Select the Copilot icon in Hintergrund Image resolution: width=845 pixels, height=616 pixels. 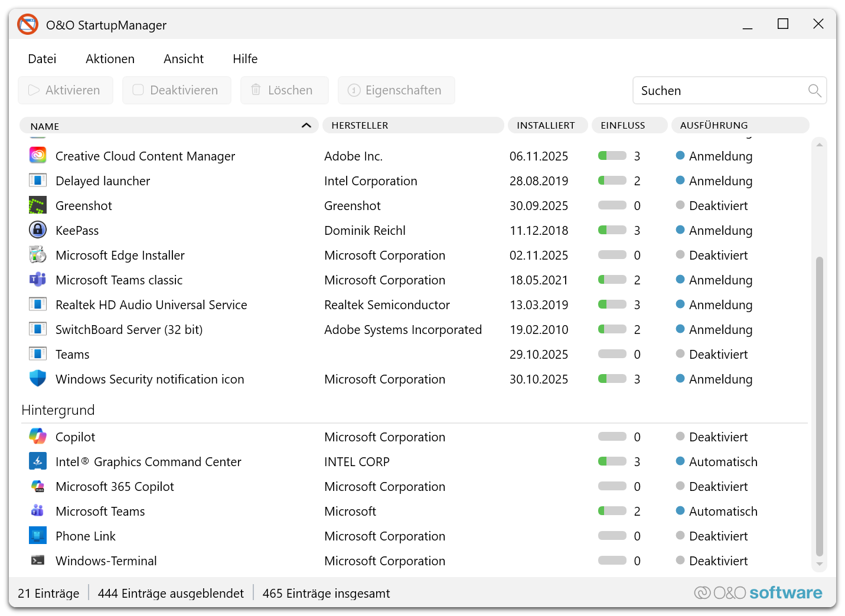(38, 436)
